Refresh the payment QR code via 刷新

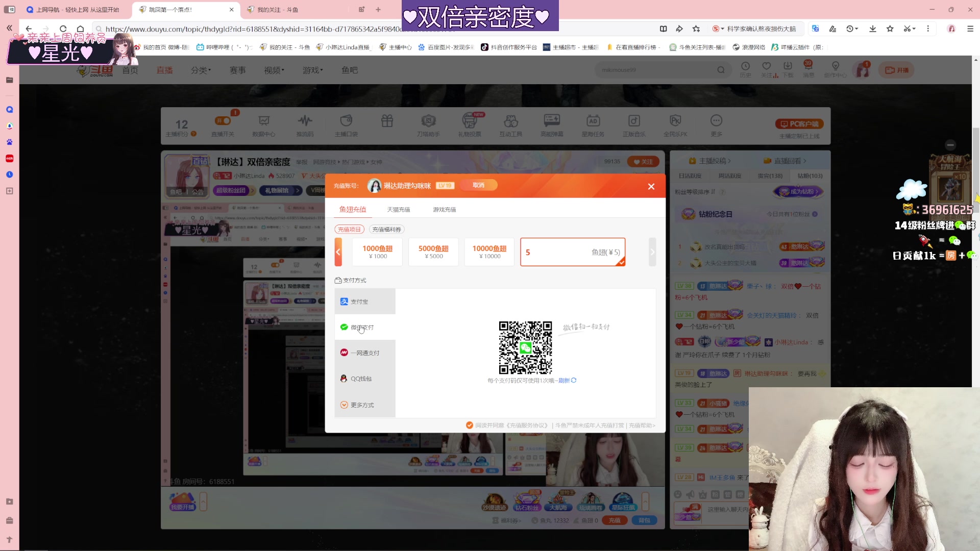[x=567, y=381]
